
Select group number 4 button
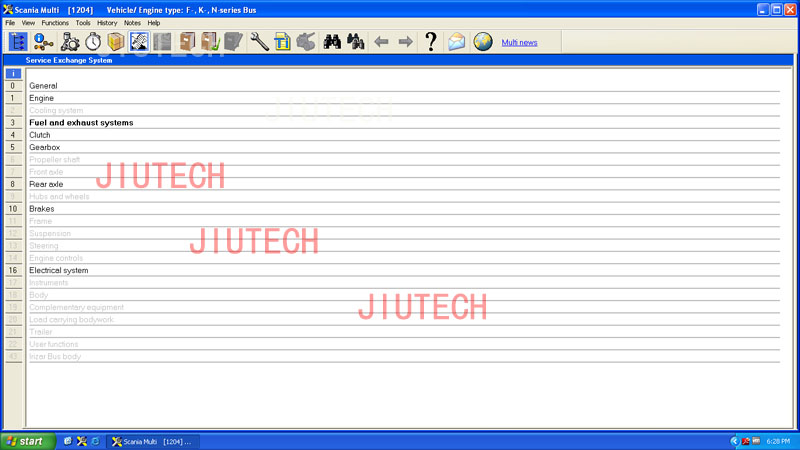[x=13, y=135]
